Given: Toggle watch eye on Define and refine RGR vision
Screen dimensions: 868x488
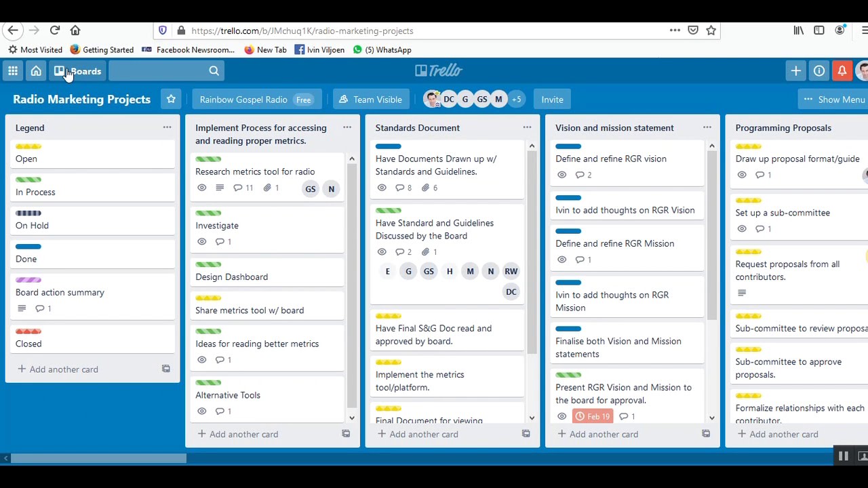Looking at the screenshot, I should coord(561,175).
